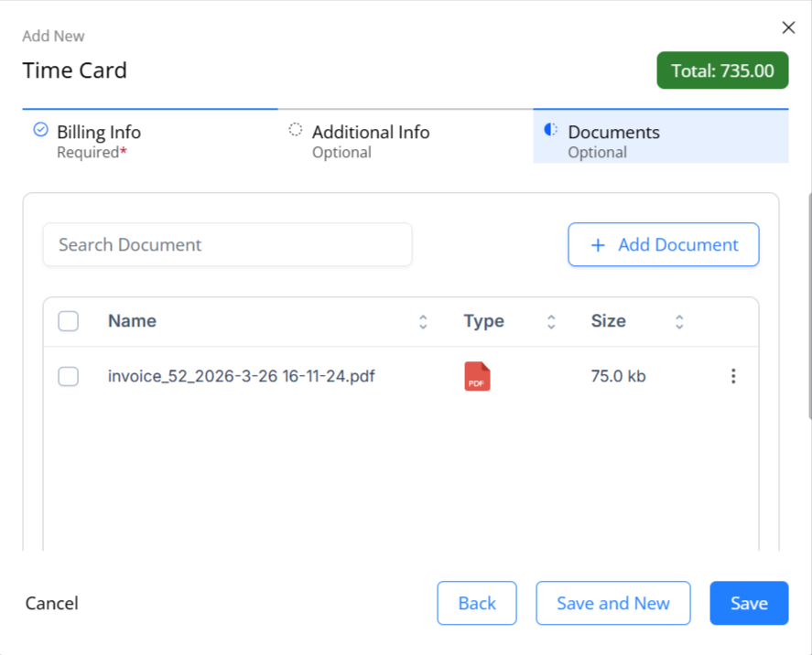Screen dimensions: 812x655
Task: Click the half-filled circle icon beside Documents
Action: (550, 129)
